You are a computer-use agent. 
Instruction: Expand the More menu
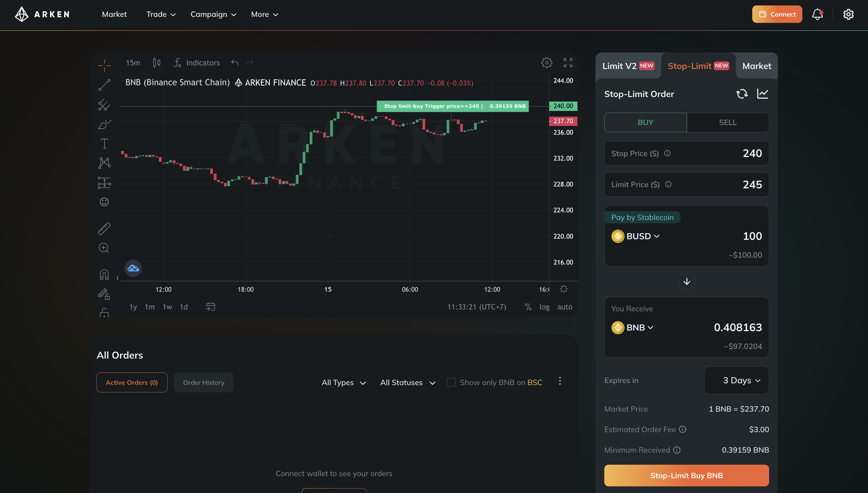pos(264,14)
